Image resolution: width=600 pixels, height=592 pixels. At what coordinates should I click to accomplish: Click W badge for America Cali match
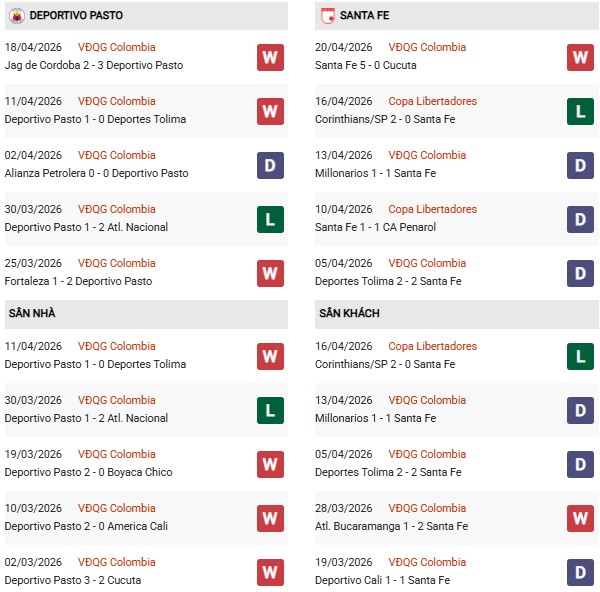click(x=270, y=518)
